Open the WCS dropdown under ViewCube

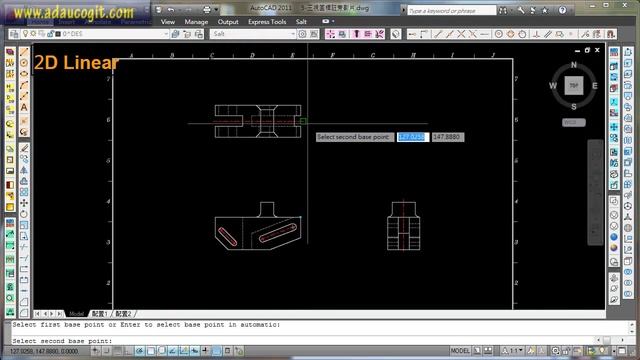tap(573, 122)
